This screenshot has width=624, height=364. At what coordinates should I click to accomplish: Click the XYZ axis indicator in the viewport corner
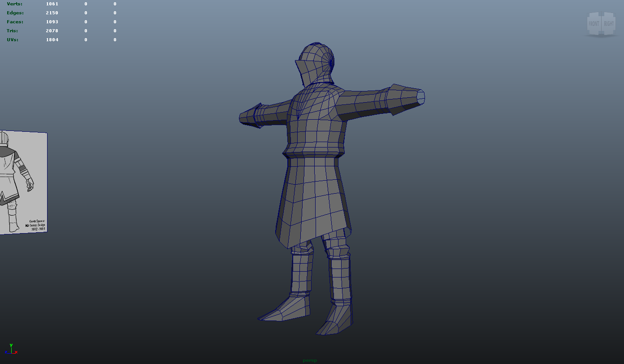point(12,350)
